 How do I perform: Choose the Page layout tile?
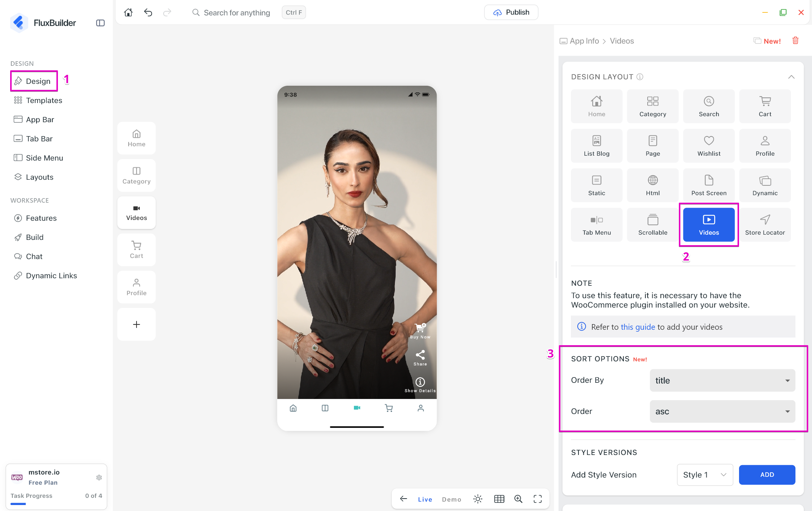click(x=653, y=146)
